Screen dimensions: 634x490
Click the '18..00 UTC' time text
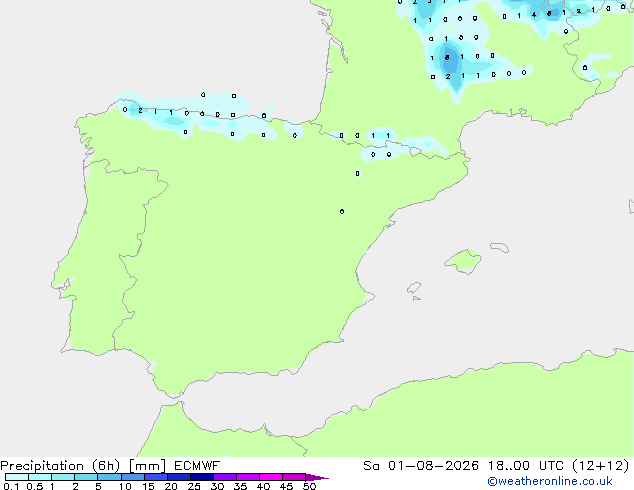526,466
